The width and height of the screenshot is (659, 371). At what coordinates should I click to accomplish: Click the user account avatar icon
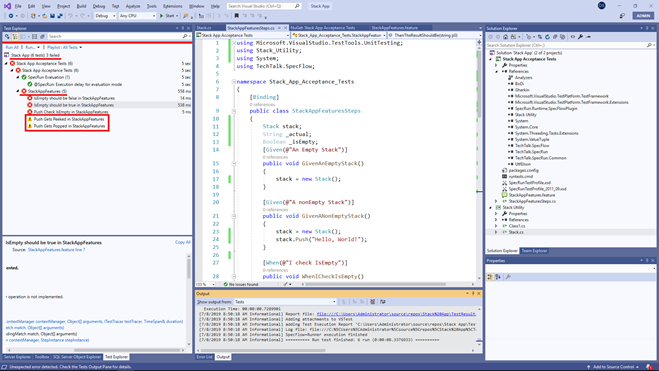click(601, 6)
